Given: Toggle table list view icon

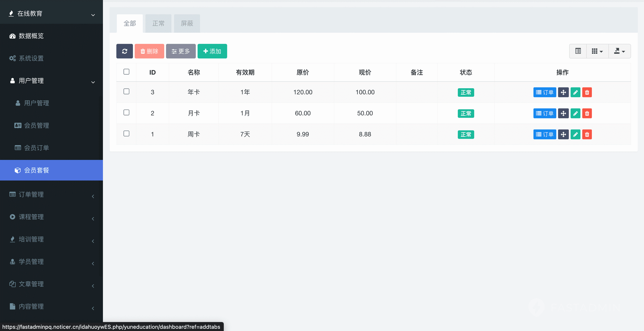Looking at the screenshot, I should point(578,51).
